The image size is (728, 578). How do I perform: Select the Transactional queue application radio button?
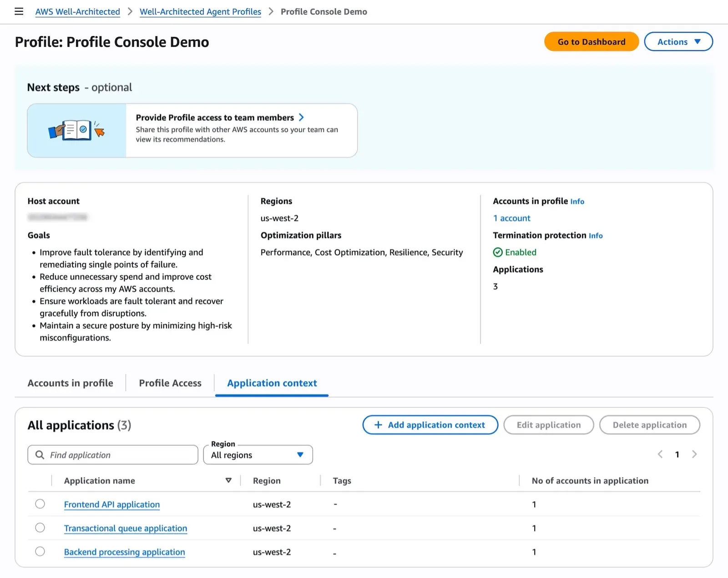[x=40, y=528]
